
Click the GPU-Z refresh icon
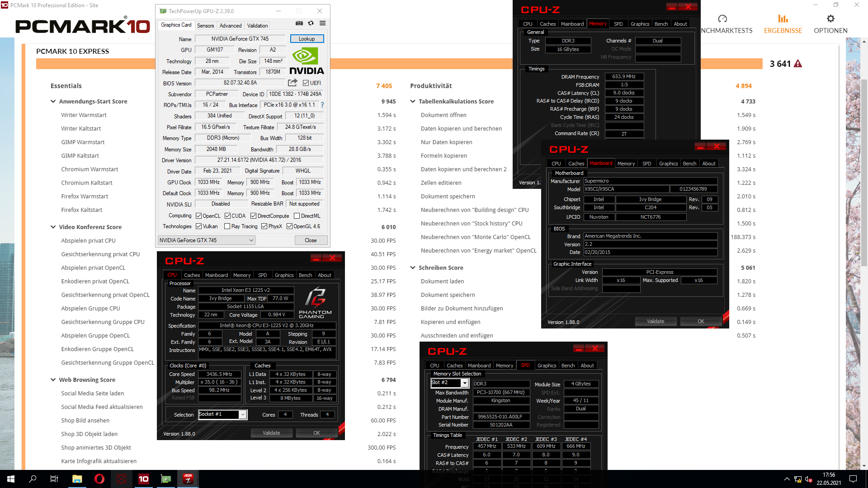tap(311, 23)
